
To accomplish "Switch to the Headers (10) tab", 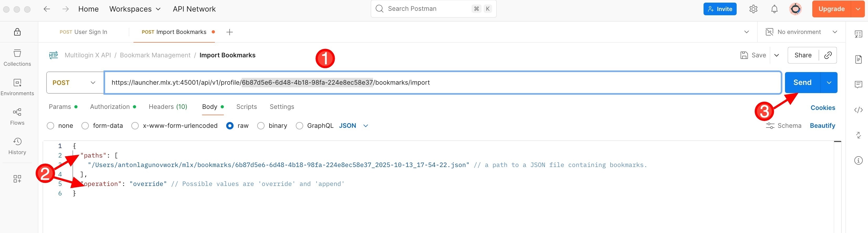I will tap(168, 107).
